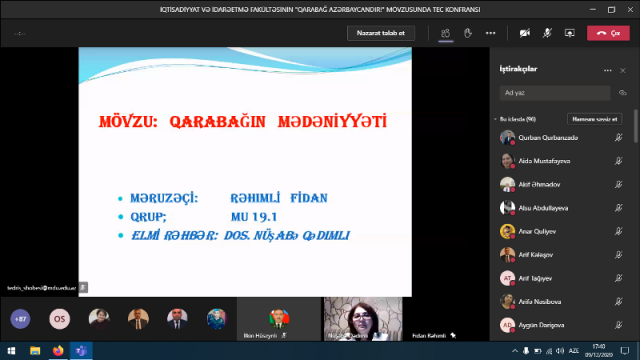Open Firefox from the Windows taskbar

pyautogui.click(x=58, y=351)
